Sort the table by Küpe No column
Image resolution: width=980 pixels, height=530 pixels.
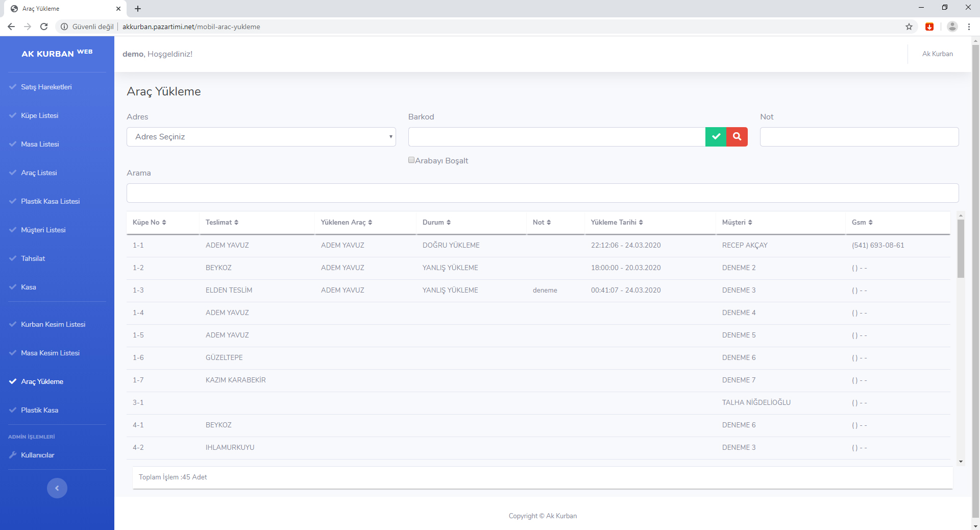(x=150, y=223)
